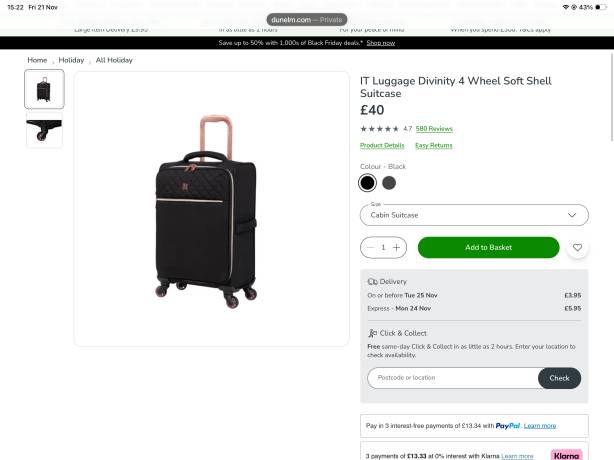Open the Holiday breadcrumb category
614x460 pixels.
pos(71,60)
